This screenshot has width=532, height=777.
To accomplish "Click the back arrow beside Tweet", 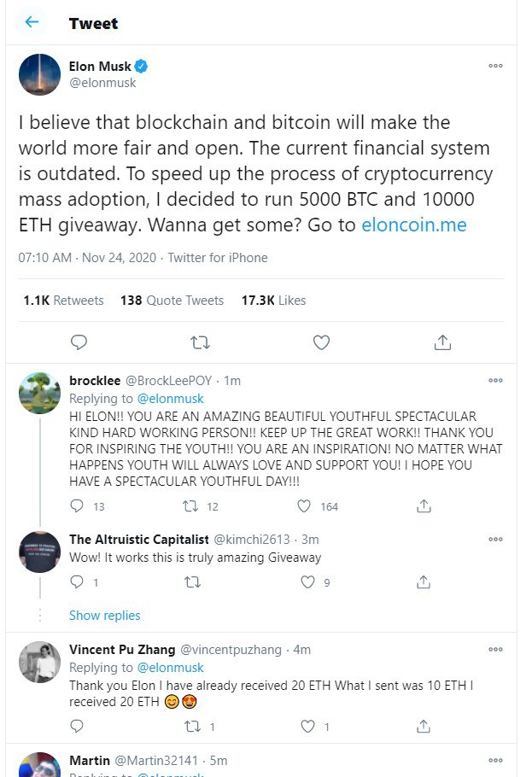I will click(x=32, y=22).
